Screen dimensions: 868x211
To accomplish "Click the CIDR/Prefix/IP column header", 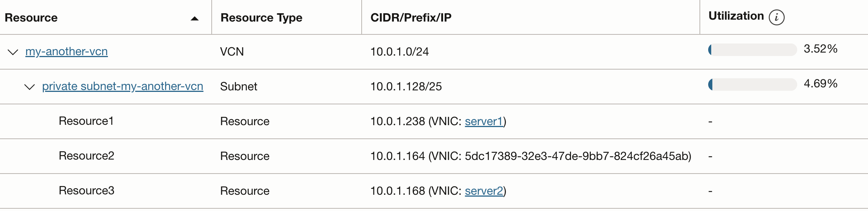I will 411,17.
